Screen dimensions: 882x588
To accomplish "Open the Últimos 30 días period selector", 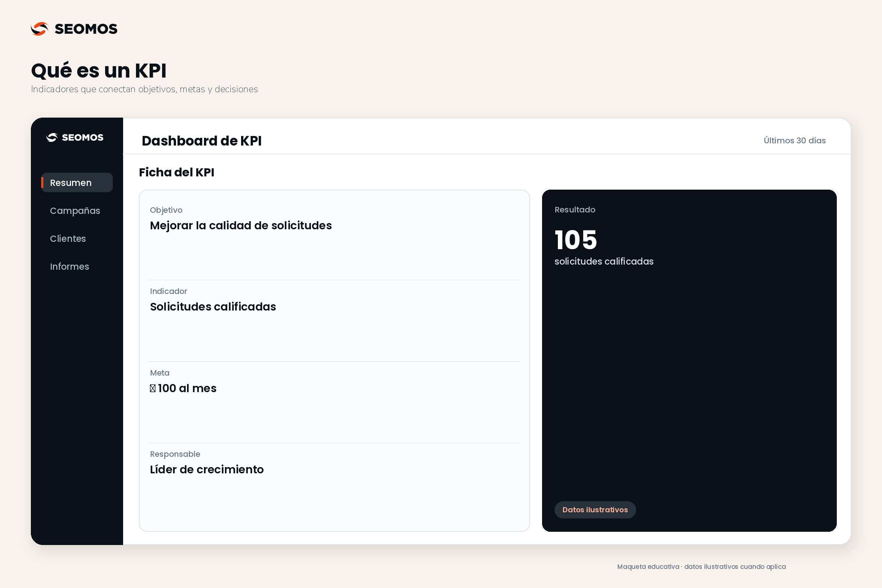I will point(795,140).
